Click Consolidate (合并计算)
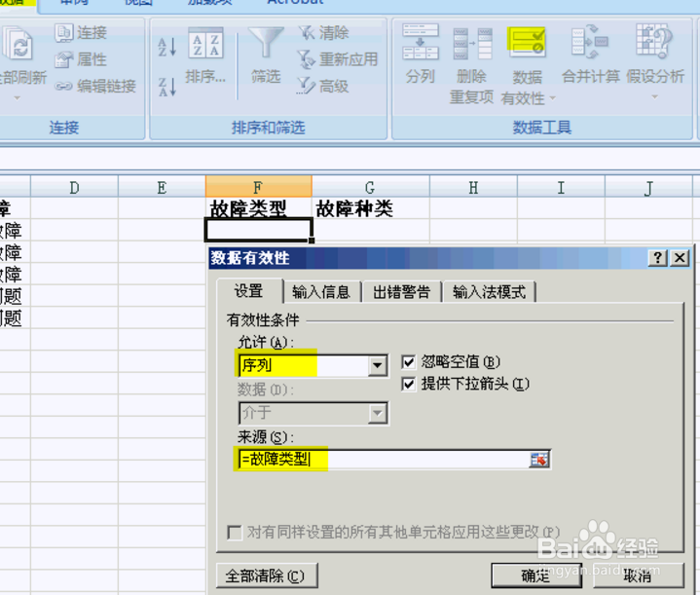 pos(591,55)
